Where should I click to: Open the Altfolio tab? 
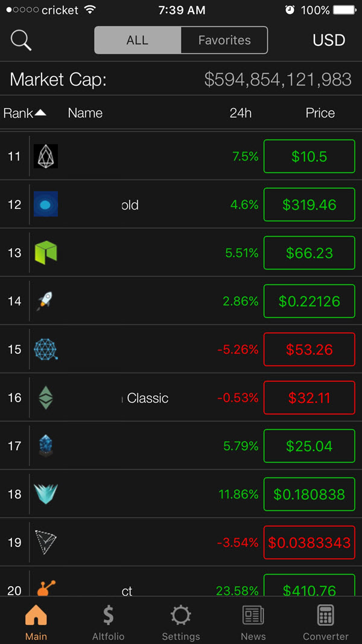point(109,622)
